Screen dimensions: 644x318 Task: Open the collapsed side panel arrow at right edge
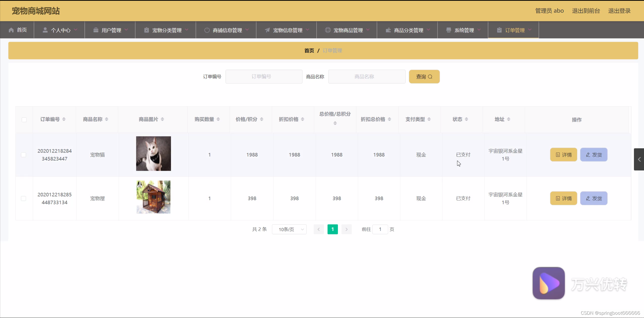[639, 159]
